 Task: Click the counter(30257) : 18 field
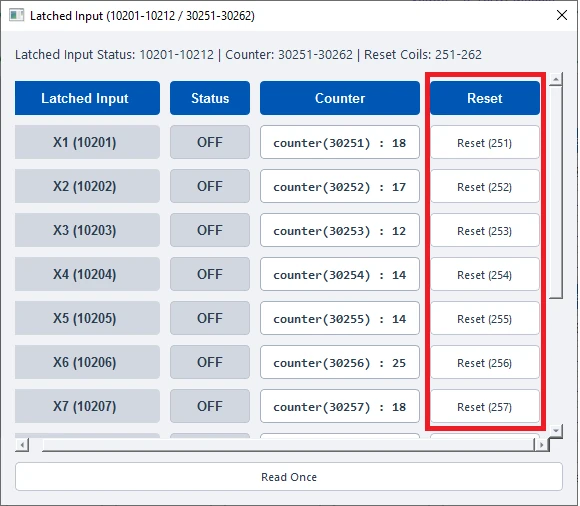point(340,407)
